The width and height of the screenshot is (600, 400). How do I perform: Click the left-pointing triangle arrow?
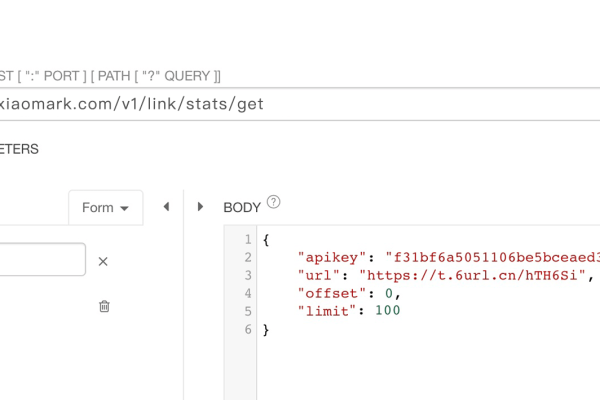click(166, 207)
